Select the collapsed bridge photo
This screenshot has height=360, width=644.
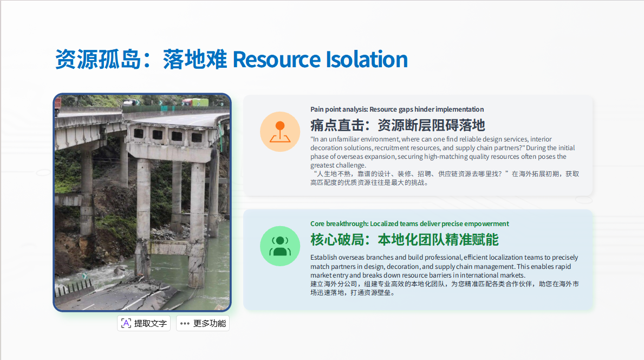(x=142, y=203)
